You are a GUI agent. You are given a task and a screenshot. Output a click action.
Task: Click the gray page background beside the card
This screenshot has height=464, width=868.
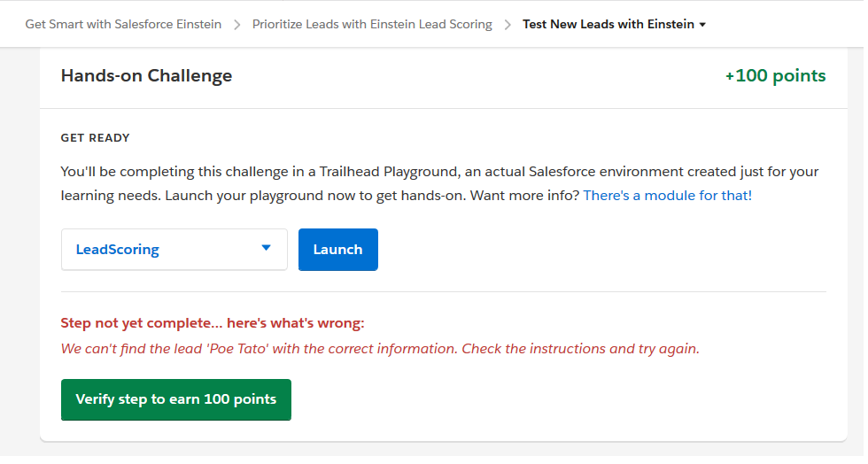click(18, 266)
